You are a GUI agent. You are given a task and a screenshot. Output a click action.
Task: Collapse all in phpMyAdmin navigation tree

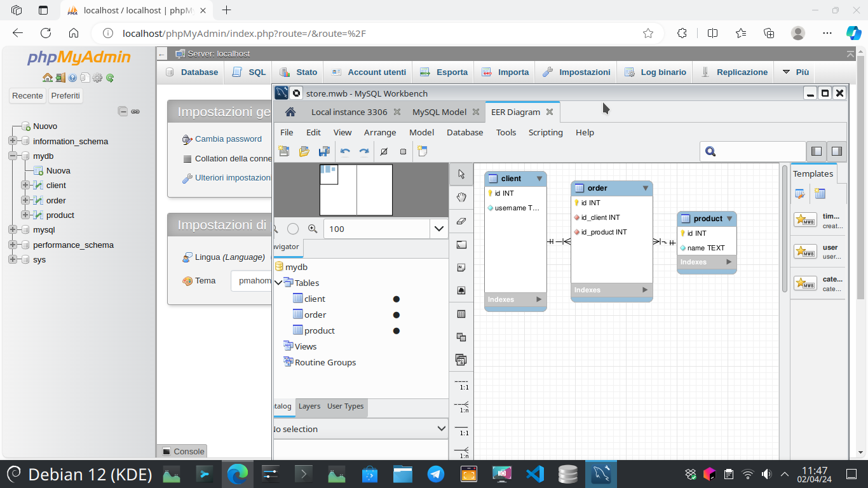coord(123,111)
